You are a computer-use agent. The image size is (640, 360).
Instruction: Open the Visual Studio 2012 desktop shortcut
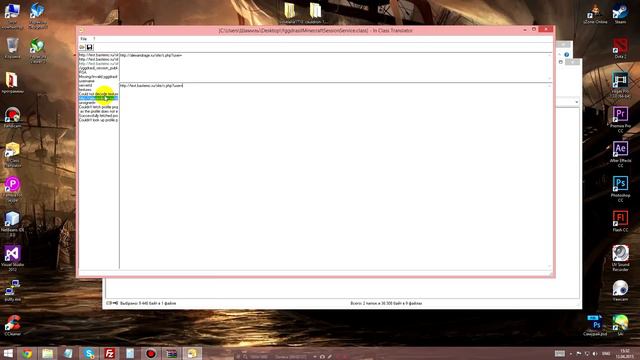(x=12, y=258)
